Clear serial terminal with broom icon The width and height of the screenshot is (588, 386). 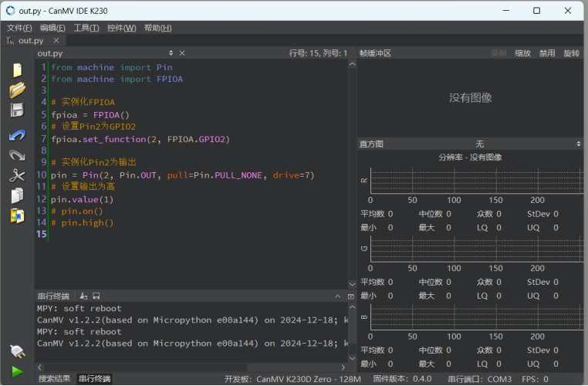coord(83,296)
